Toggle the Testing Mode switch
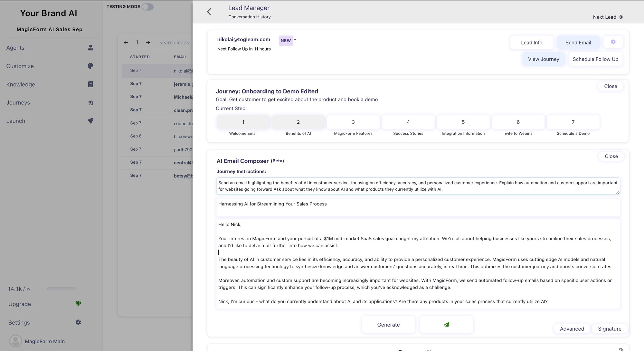This screenshot has height=351, width=644. point(147,7)
